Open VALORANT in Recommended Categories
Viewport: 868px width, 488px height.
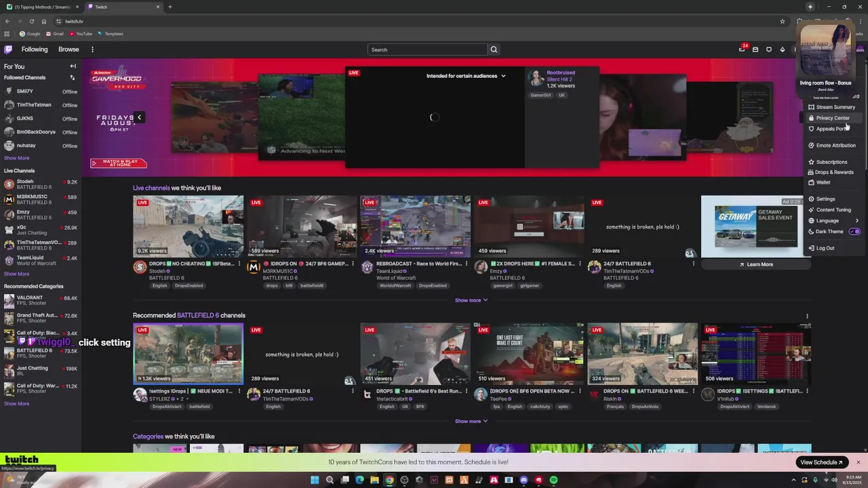click(41, 300)
